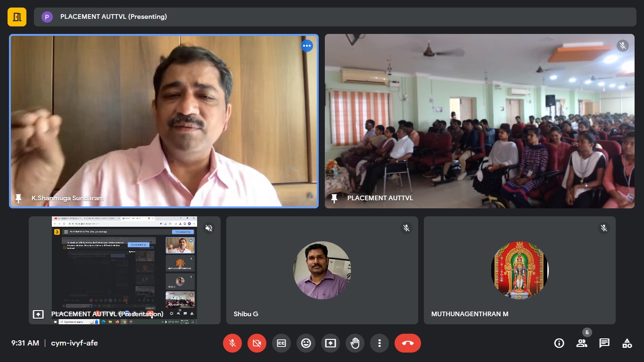Click the MUTHUNAGENTHRAN M name label
The width and height of the screenshot is (644, 362).
point(470,314)
